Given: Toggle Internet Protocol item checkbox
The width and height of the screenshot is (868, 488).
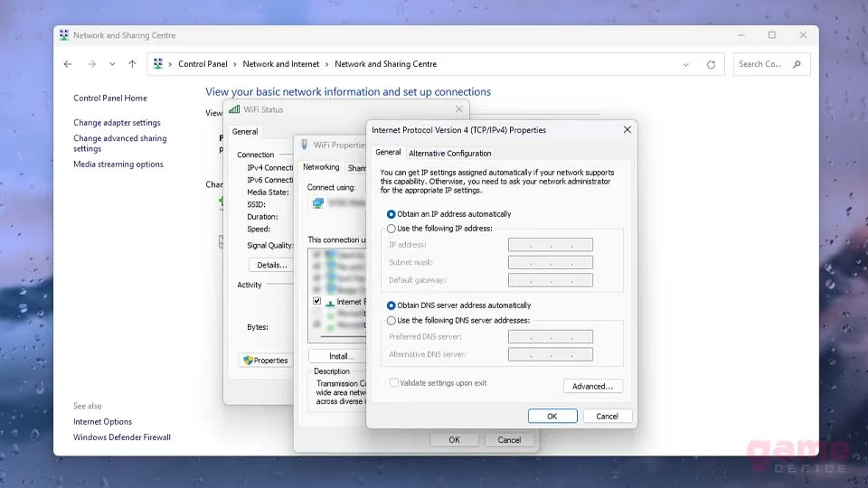Looking at the screenshot, I should pos(316,301).
